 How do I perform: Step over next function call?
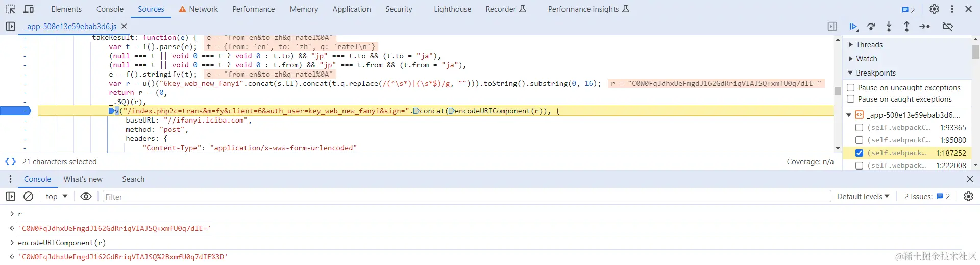pyautogui.click(x=871, y=27)
